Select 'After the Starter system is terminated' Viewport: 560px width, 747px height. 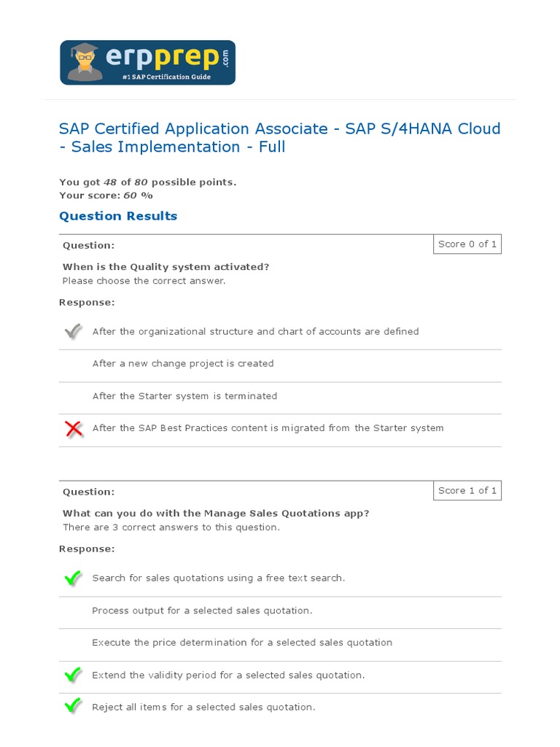tap(184, 396)
